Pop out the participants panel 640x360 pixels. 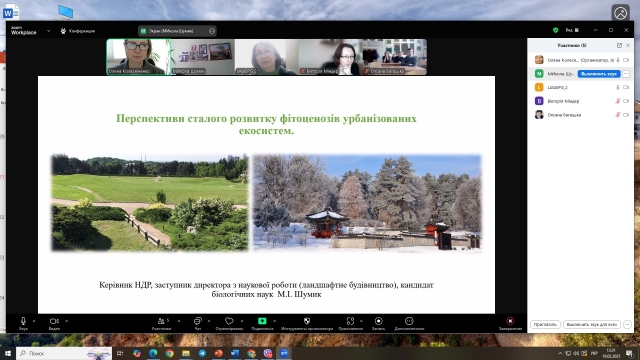(x=619, y=45)
